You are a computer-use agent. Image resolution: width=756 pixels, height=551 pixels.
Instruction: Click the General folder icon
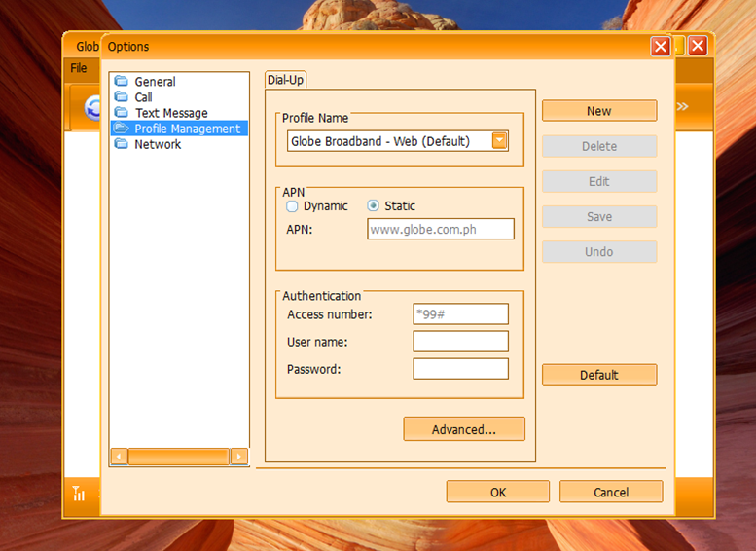click(x=122, y=81)
